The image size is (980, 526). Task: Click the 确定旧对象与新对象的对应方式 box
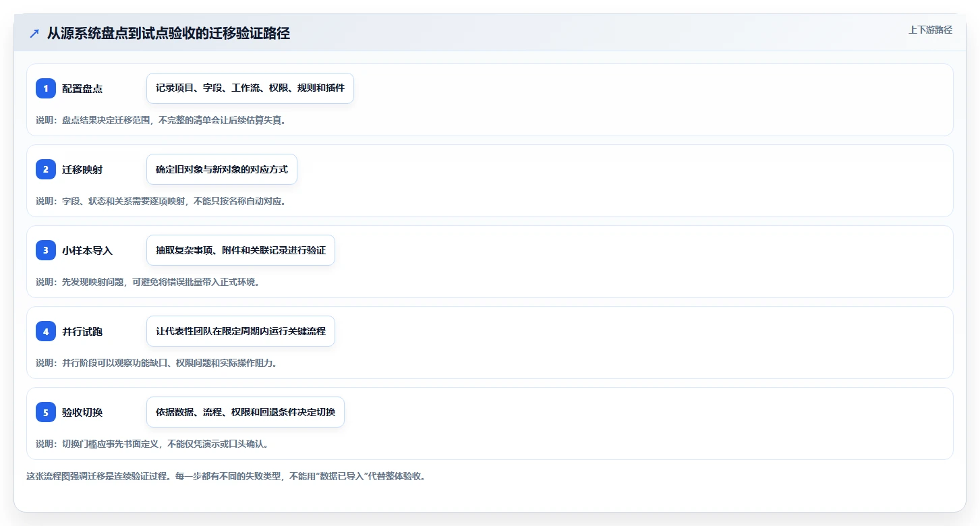pos(222,169)
